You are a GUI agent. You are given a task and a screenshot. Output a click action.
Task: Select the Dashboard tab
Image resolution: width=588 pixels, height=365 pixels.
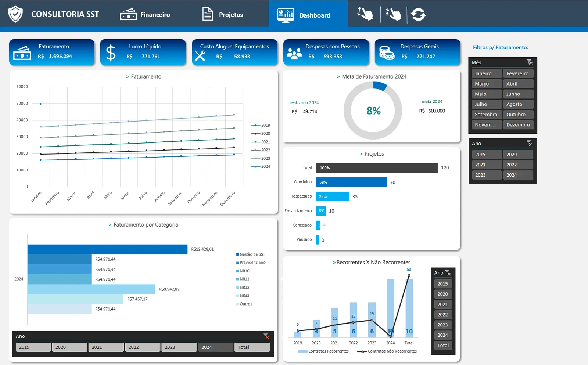pyautogui.click(x=304, y=15)
